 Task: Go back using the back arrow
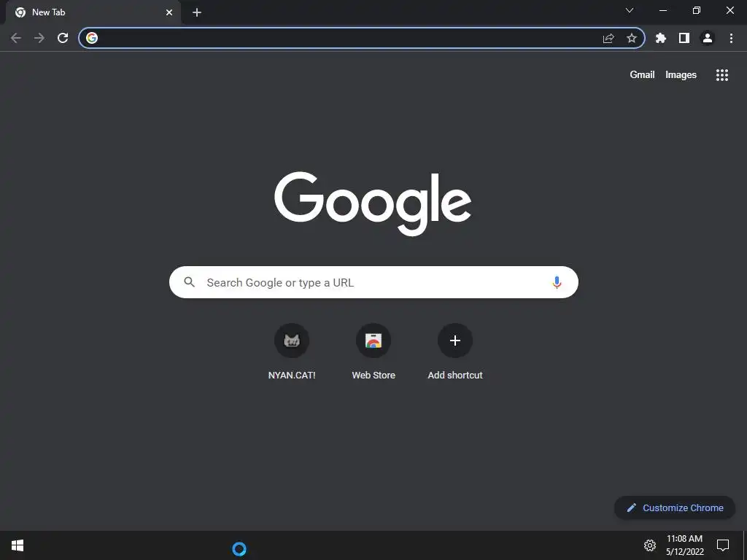(16, 38)
